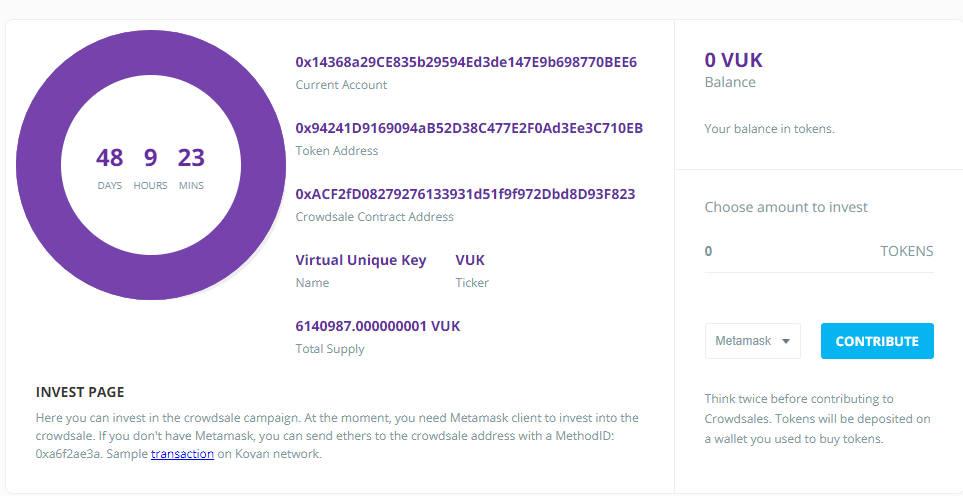Click the Total Supply amount
Image resolution: width=963 pixels, height=496 pixels.
coord(378,326)
